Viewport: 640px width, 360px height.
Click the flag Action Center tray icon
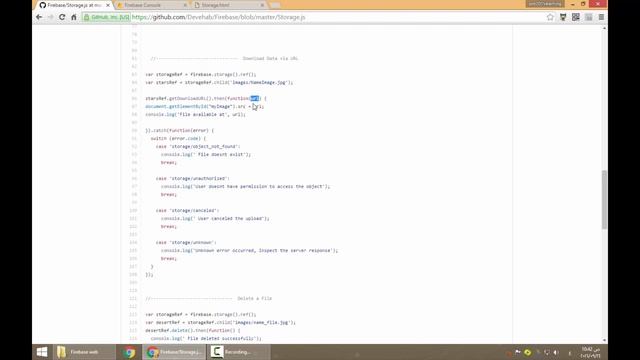pos(518,352)
